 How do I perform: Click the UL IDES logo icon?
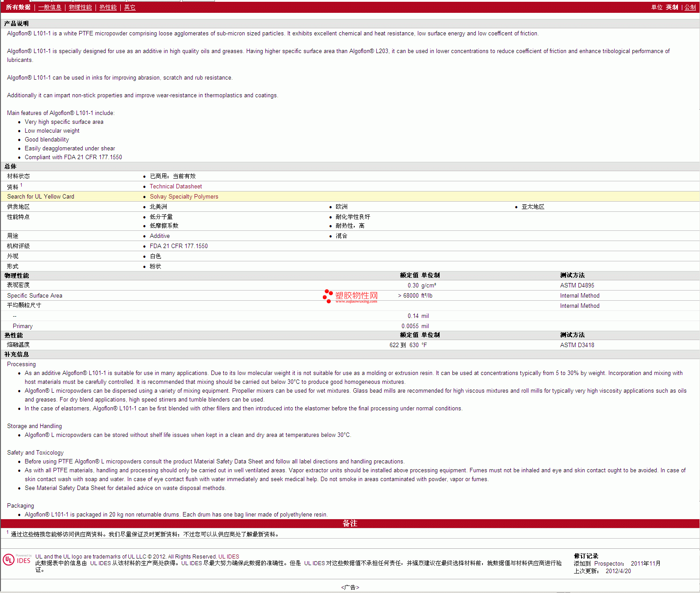[17, 560]
